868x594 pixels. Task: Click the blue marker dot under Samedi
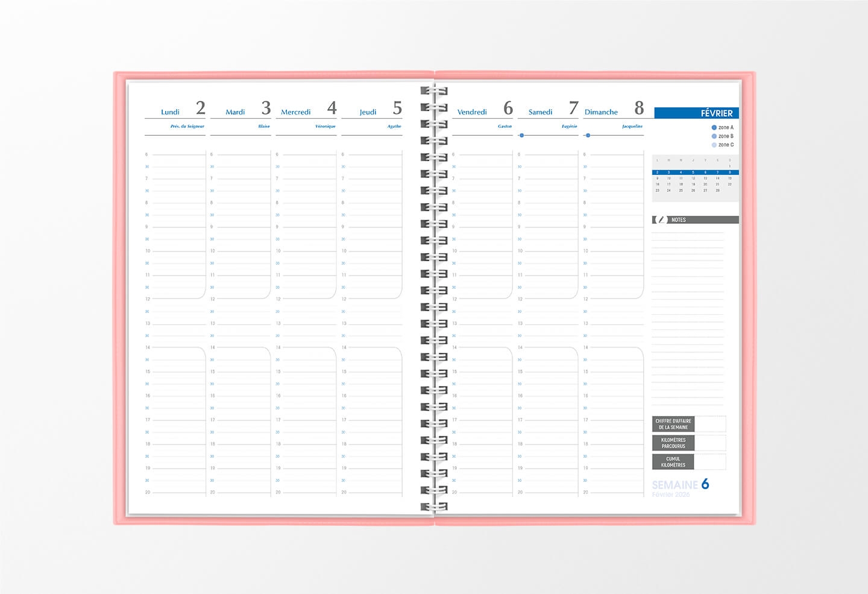pyautogui.click(x=521, y=135)
